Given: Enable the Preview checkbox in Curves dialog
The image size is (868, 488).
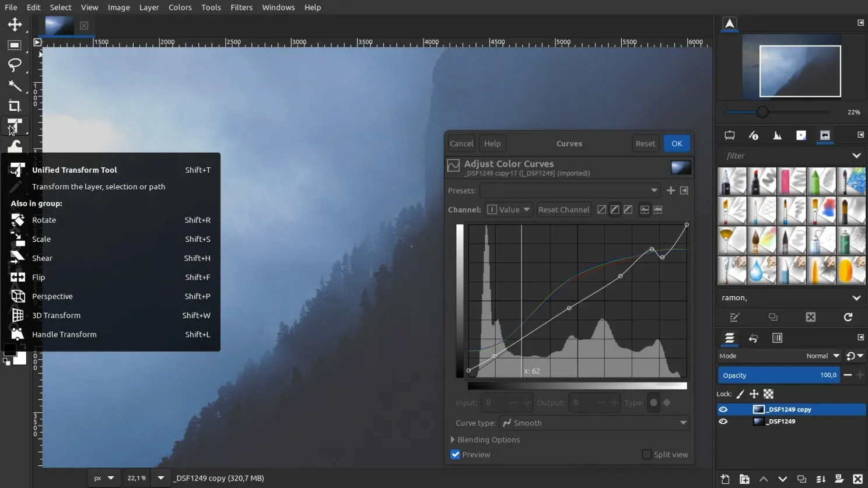Looking at the screenshot, I should (x=455, y=454).
